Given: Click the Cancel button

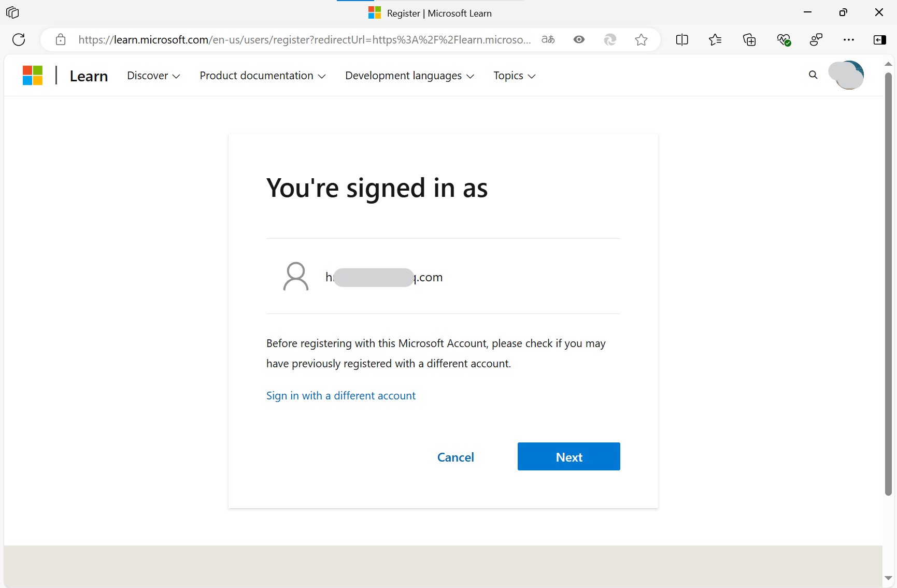Looking at the screenshot, I should click(x=455, y=457).
